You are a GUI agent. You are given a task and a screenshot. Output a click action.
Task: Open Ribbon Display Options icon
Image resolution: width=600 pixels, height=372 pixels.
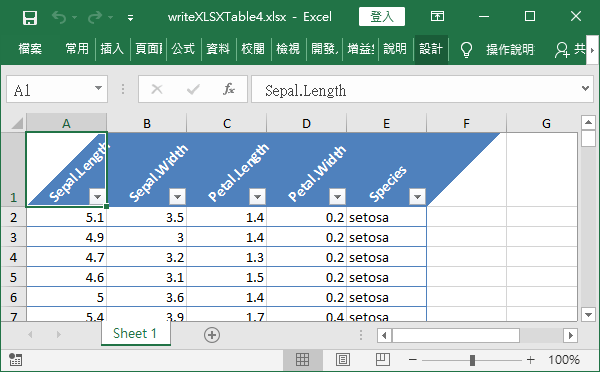pos(437,16)
